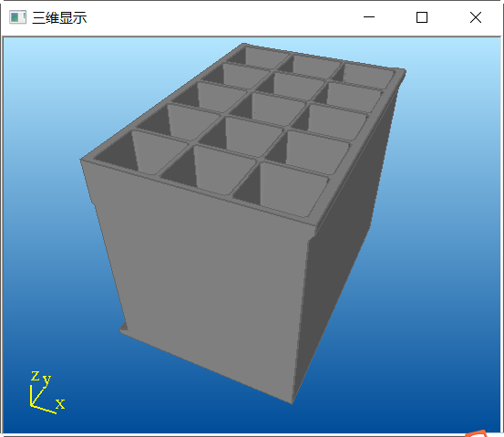Image resolution: width=504 pixels, height=437 pixels.
Task: Click the 三维显示 window title text
Action: (x=59, y=17)
